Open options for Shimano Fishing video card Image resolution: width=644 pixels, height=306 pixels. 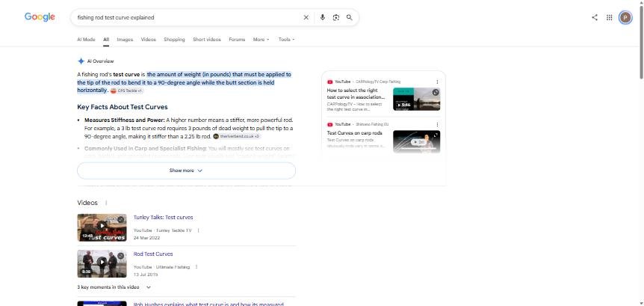(437, 124)
